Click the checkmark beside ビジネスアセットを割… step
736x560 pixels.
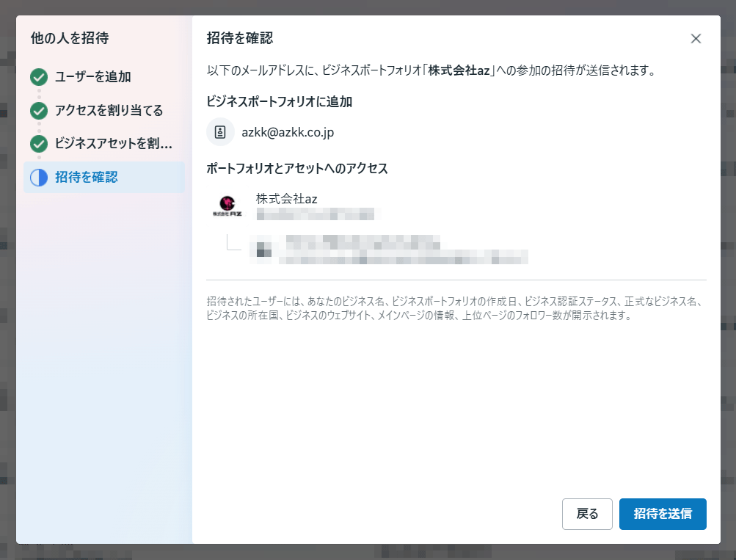[x=39, y=143]
